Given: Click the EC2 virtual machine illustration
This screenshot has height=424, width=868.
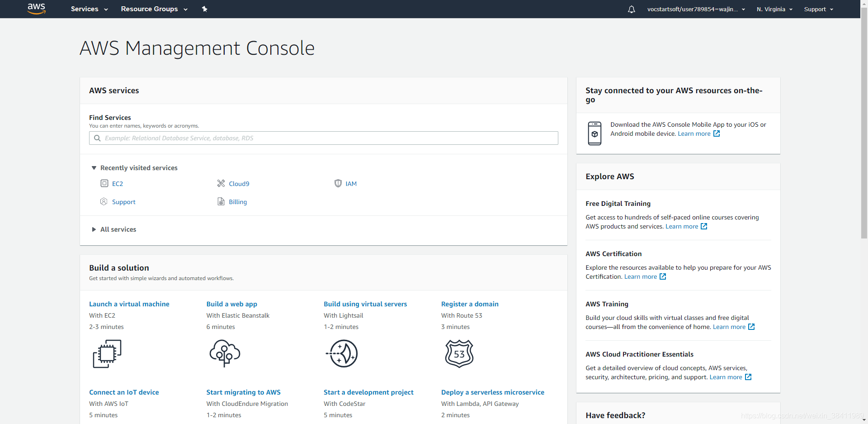Looking at the screenshot, I should pos(107,354).
